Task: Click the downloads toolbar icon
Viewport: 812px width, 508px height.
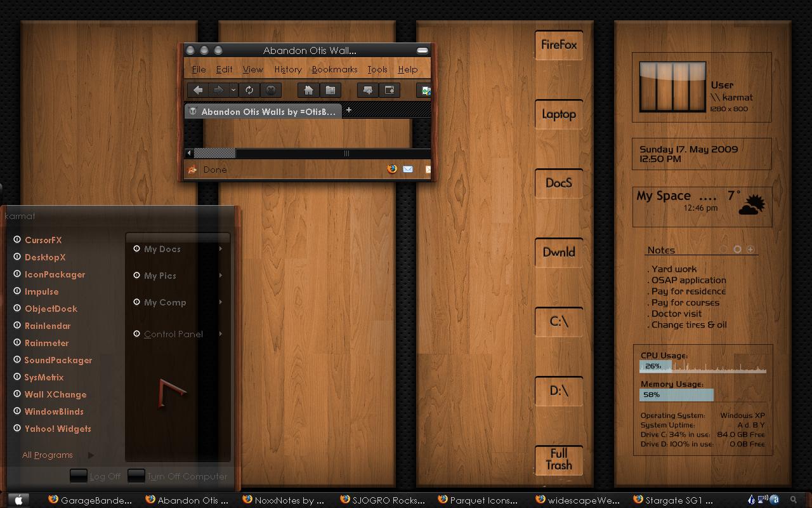Action: coord(368,90)
